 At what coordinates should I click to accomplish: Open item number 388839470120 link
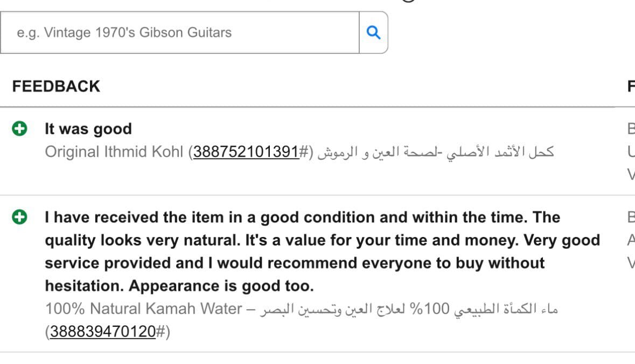point(102,332)
